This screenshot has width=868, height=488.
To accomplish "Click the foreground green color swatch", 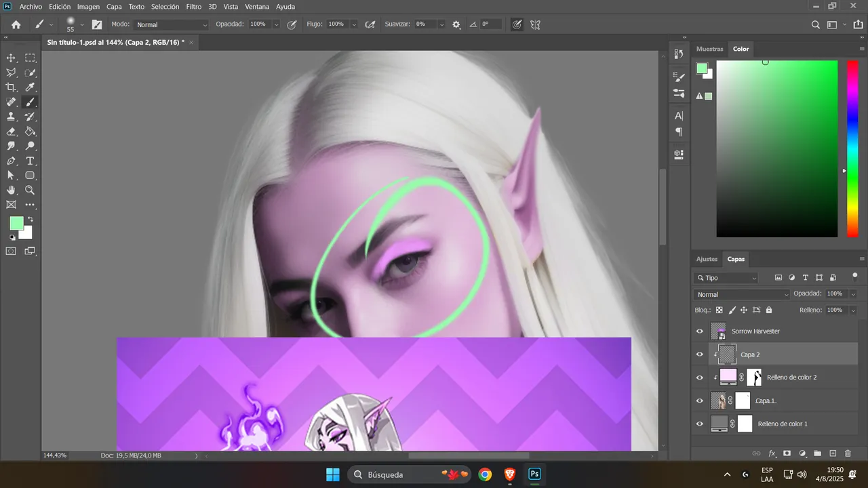I will point(16,223).
